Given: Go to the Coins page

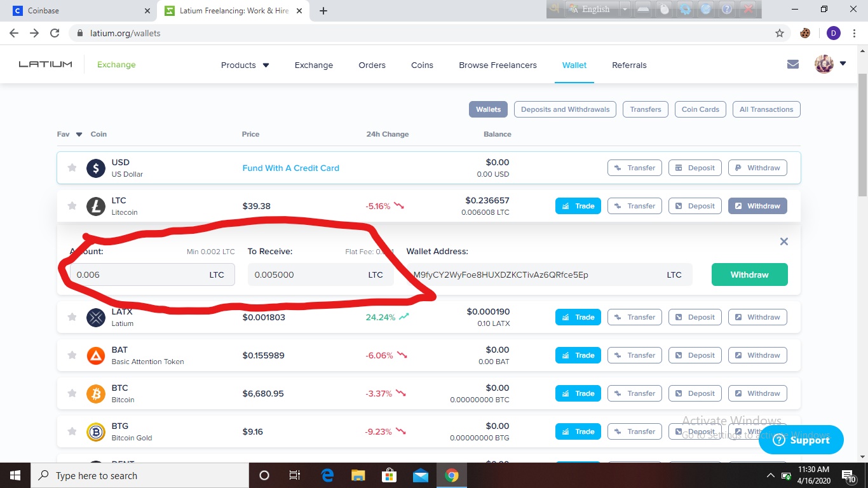Looking at the screenshot, I should (x=422, y=65).
